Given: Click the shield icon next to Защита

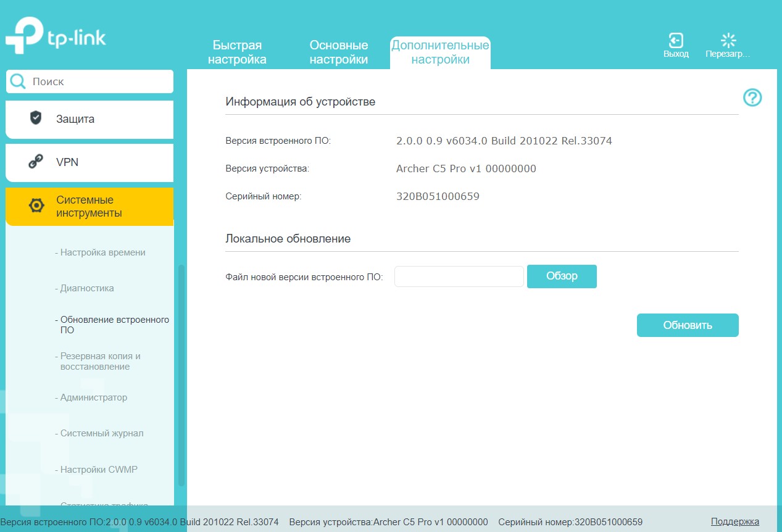Looking at the screenshot, I should click(36, 118).
